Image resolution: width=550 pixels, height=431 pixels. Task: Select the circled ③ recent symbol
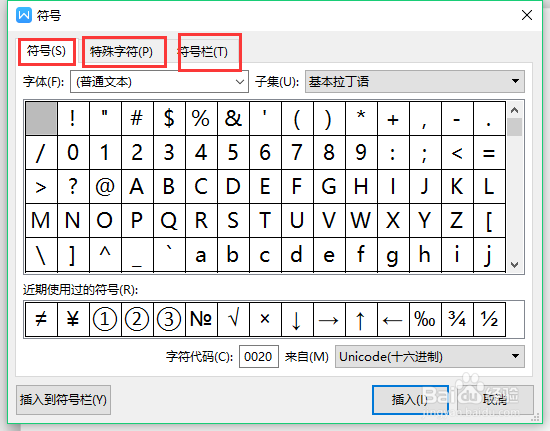[x=169, y=319]
